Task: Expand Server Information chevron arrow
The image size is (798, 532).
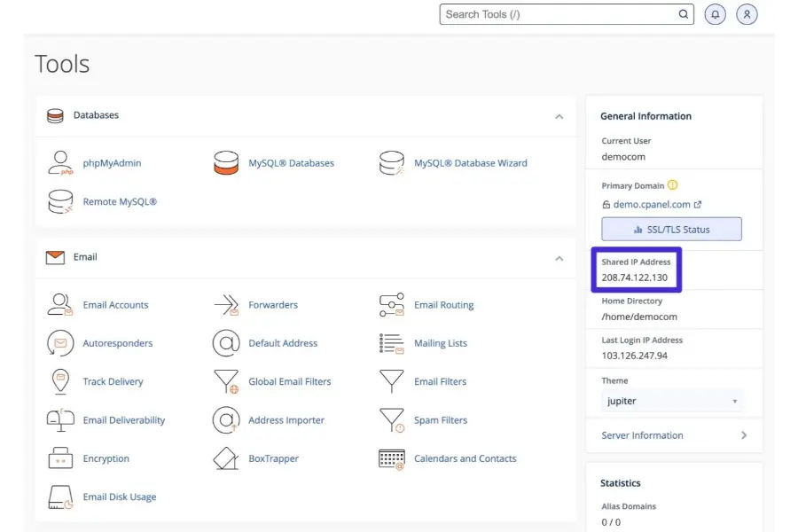Action: (744, 435)
